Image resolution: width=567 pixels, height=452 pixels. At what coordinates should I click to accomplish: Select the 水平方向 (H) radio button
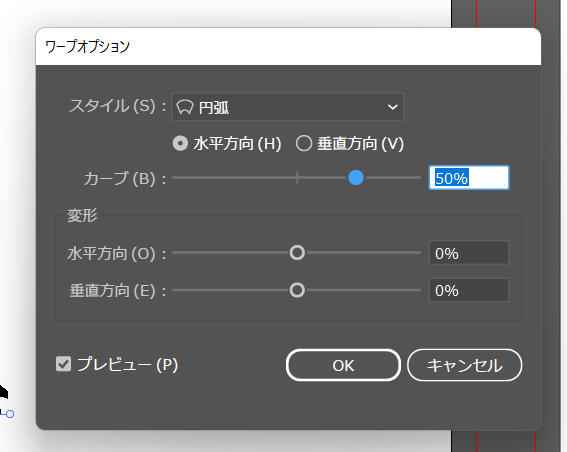click(180, 143)
